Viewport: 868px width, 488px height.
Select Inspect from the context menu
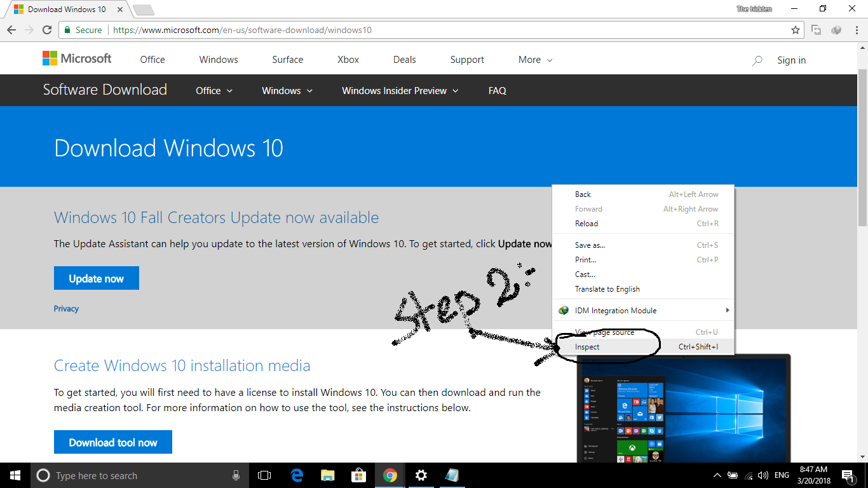[x=643, y=347]
